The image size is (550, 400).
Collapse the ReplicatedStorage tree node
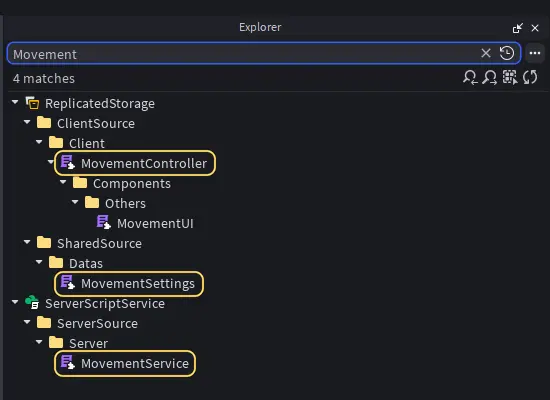click(x=15, y=102)
